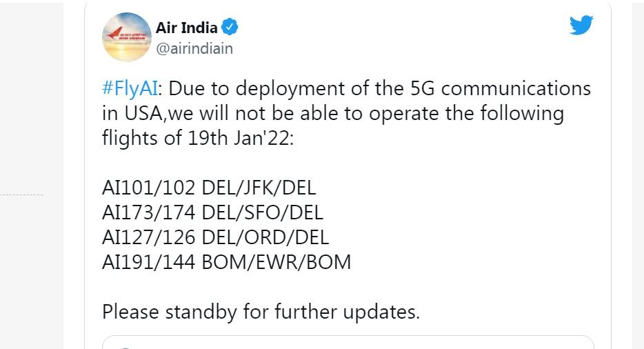Click the DEL/SFO/DEL route text
This screenshot has height=349, width=644.
click(263, 212)
